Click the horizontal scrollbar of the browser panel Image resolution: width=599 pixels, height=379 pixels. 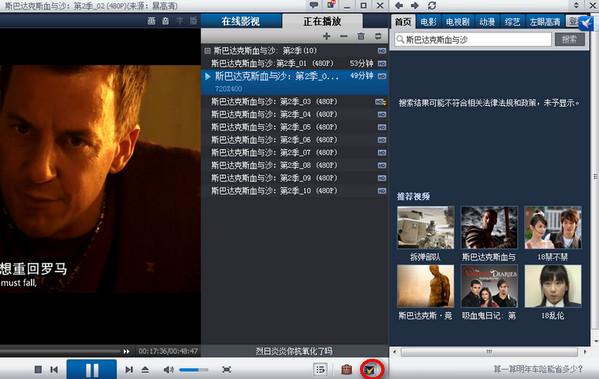pos(489,351)
